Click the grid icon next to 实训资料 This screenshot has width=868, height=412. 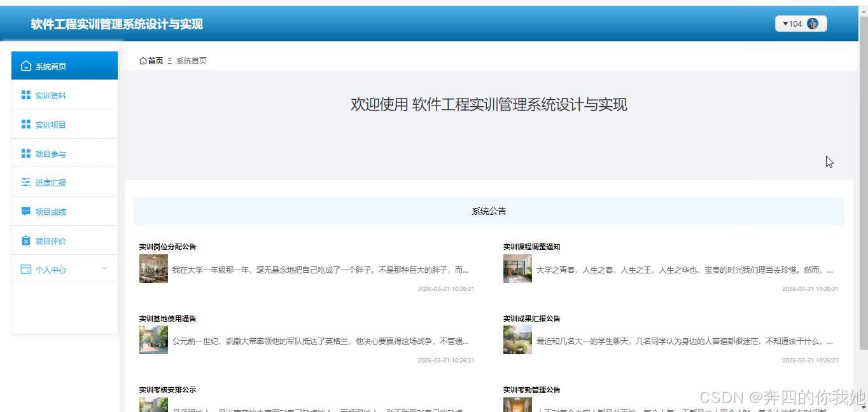click(26, 95)
